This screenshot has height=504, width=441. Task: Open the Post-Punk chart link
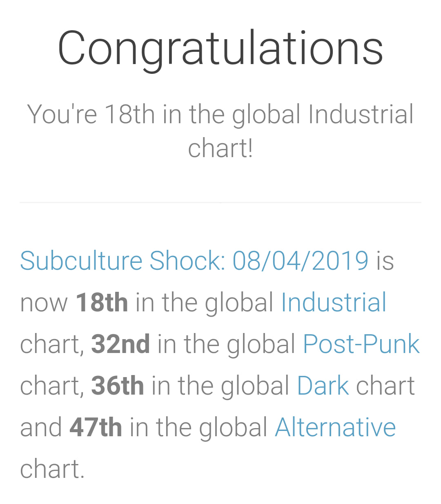(361, 344)
